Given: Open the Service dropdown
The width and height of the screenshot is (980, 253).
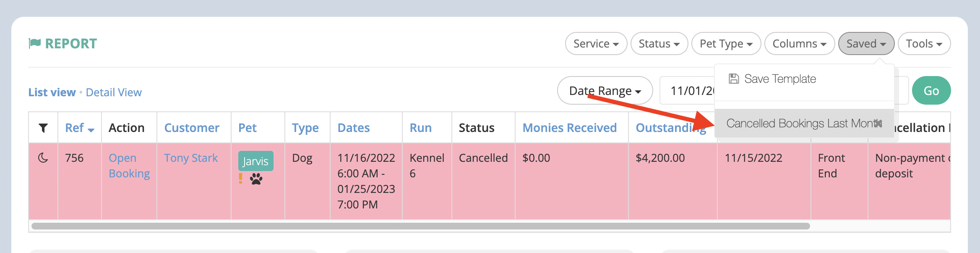Looking at the screenshot, I should 596,44.
